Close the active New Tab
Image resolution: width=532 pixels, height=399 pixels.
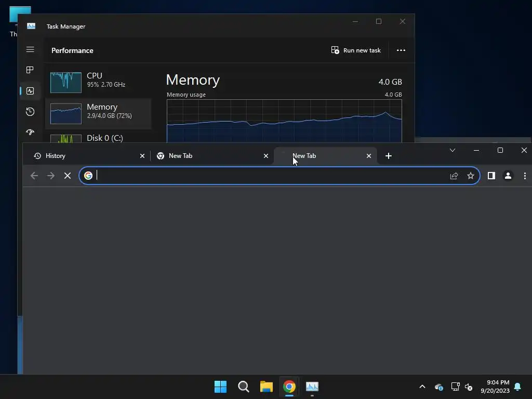coord(369,156)
